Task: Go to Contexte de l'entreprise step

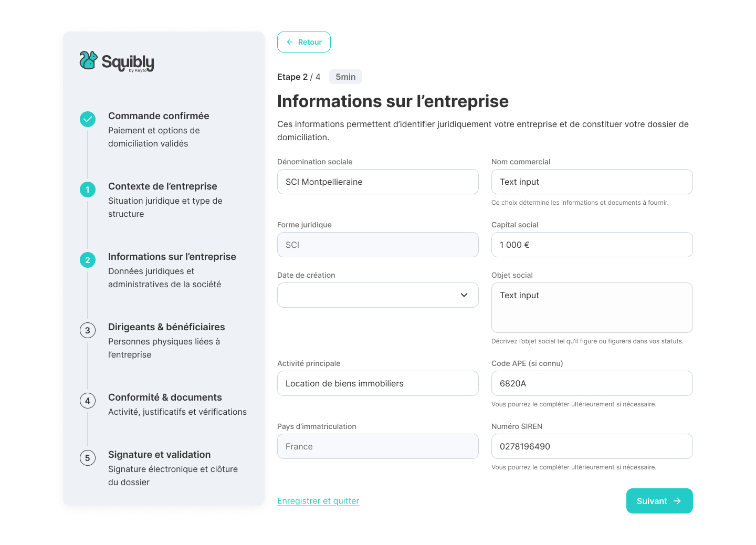Action: click(162, 186)
